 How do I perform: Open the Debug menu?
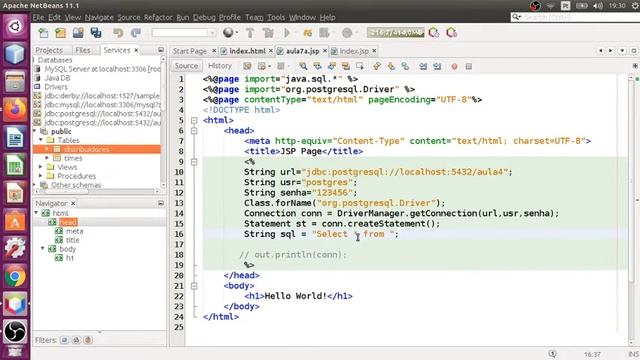coord(204,17)
